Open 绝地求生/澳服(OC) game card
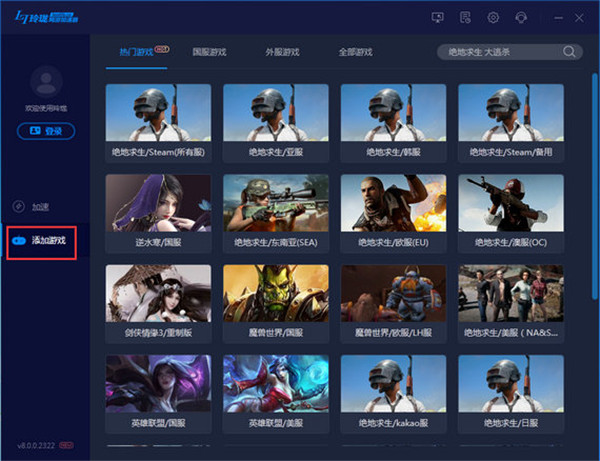The height and width of the screenshot is (461, 600). point(511,213)
